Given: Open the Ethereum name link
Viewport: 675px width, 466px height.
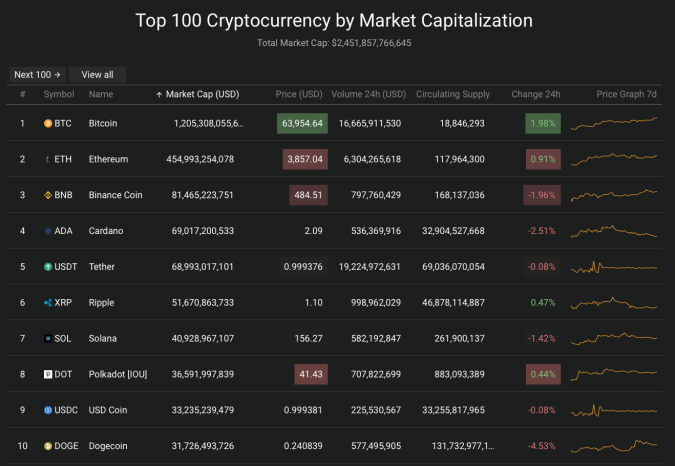Looking at the screenshot, I should [x=108, y=159].
